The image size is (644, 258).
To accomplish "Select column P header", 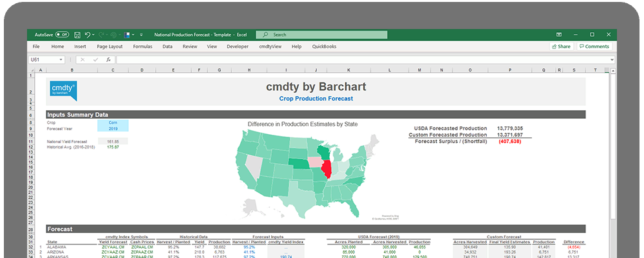I will 509,70.
